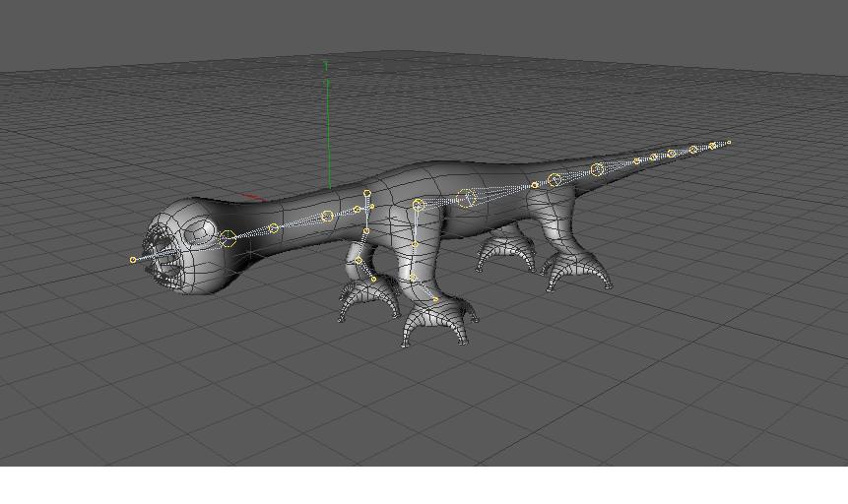Select the shoulder joint atop the front leg

click(x=418, y=205)
